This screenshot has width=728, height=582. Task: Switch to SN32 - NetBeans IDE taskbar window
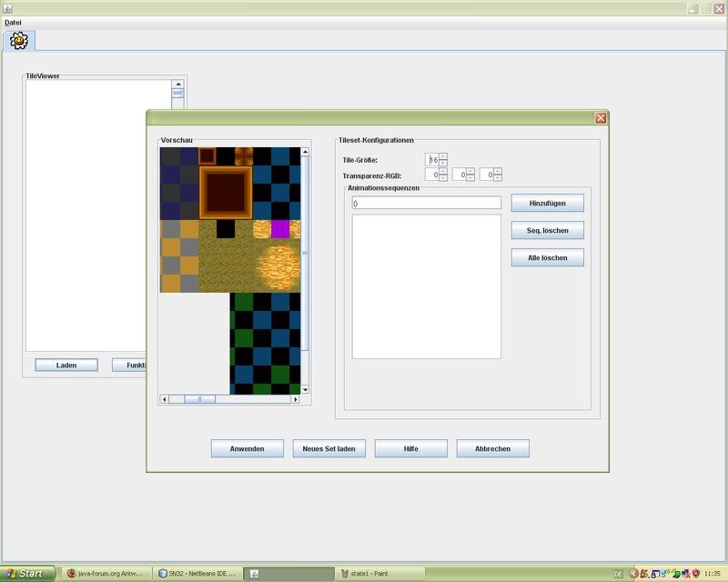click(x=197, y=574)
